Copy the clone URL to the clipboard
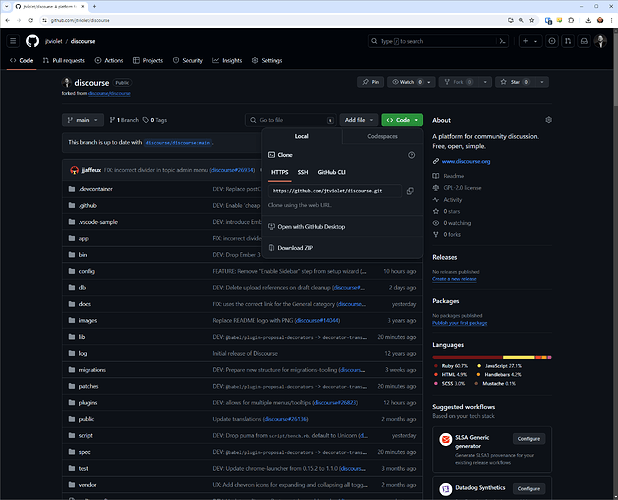 (410, 191)
